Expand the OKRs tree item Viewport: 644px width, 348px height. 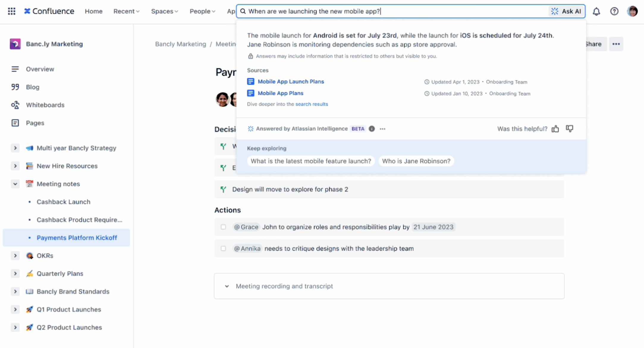[x=15, y=256]
